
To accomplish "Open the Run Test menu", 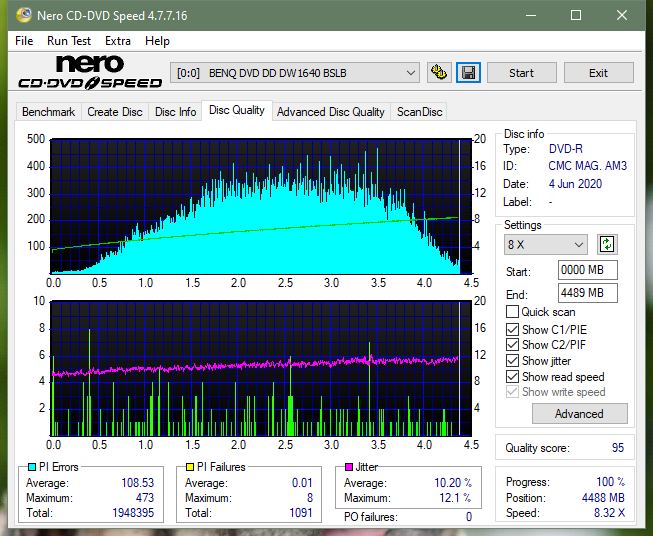I will [x=69, y=41].
